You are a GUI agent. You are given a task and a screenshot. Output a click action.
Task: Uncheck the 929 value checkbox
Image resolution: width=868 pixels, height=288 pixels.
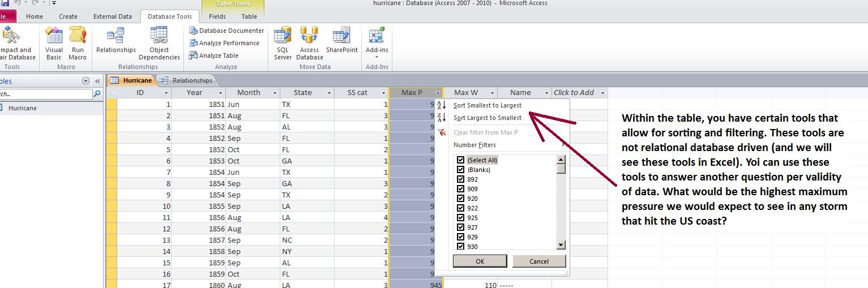[x=460, y=237]
